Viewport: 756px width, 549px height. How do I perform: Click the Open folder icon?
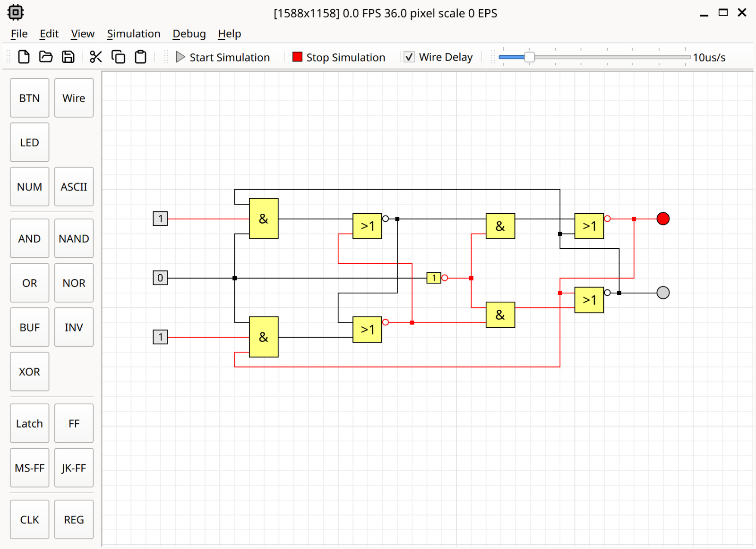[x=46, y=57]
